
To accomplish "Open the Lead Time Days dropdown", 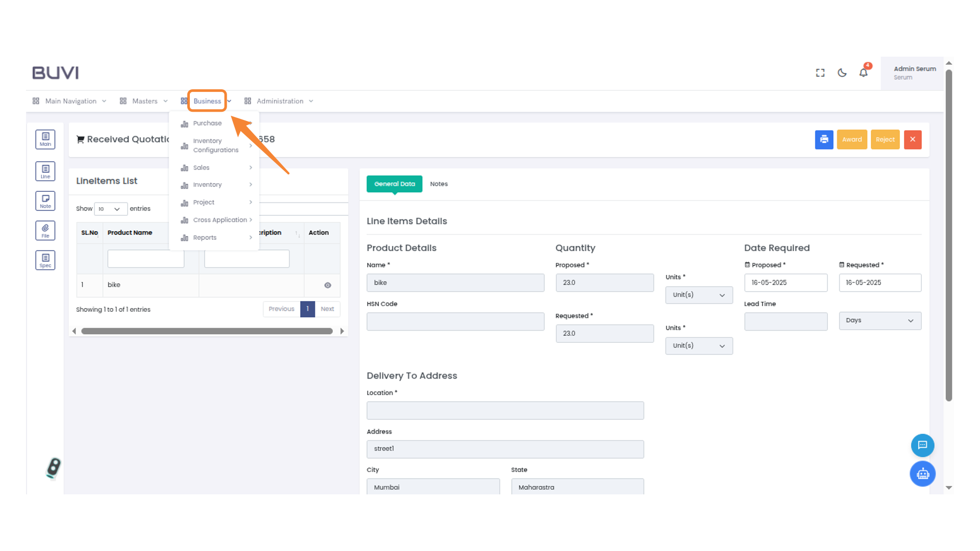I will (x=880, y=321).
